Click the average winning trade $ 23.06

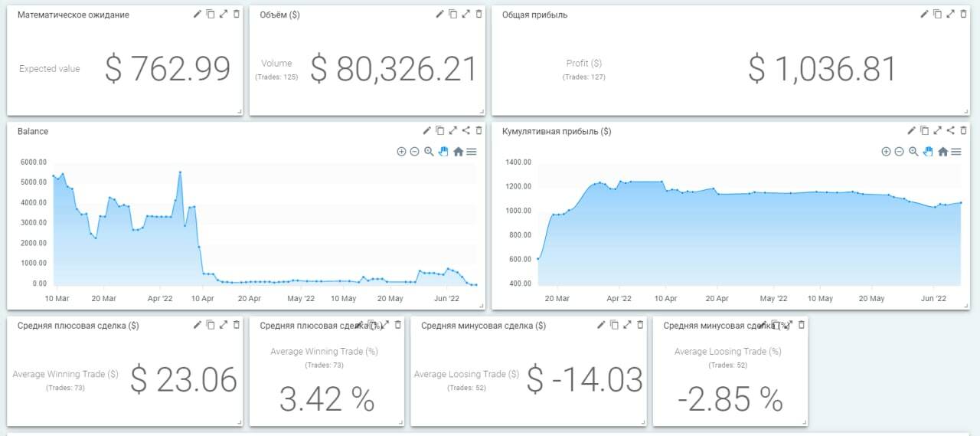coord(184,379)
